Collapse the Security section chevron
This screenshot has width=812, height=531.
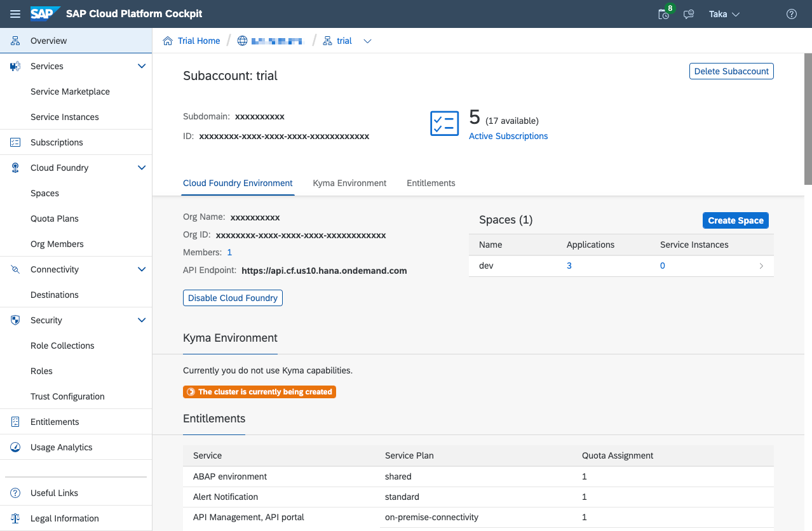coord(142,320)
